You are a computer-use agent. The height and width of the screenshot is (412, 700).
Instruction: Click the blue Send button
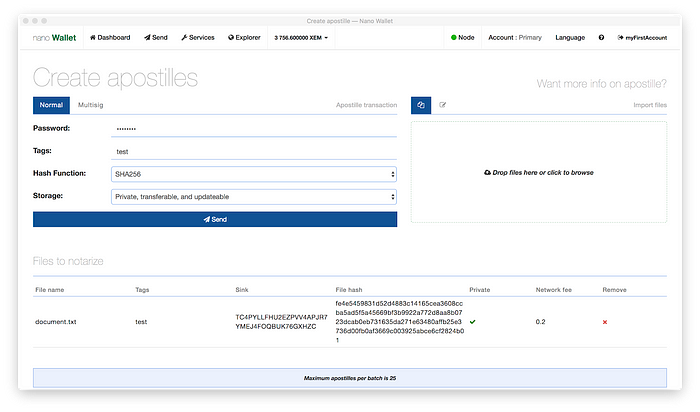tap(215, 219)
